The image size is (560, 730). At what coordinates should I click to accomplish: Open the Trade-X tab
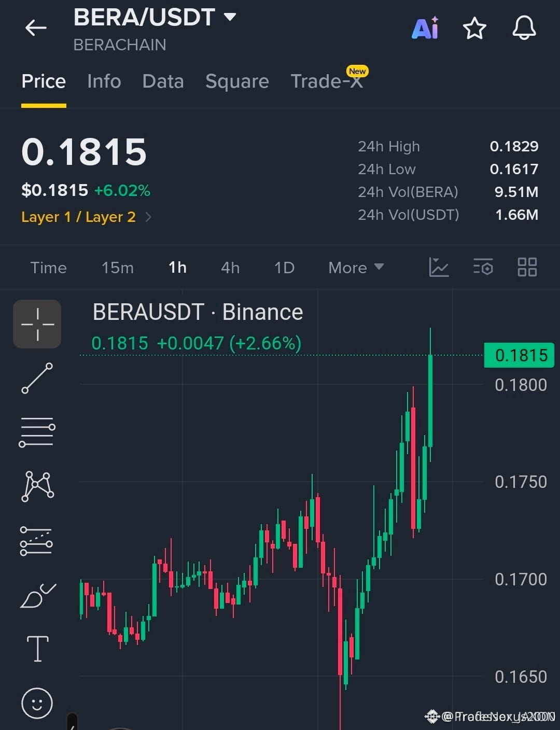327,81
